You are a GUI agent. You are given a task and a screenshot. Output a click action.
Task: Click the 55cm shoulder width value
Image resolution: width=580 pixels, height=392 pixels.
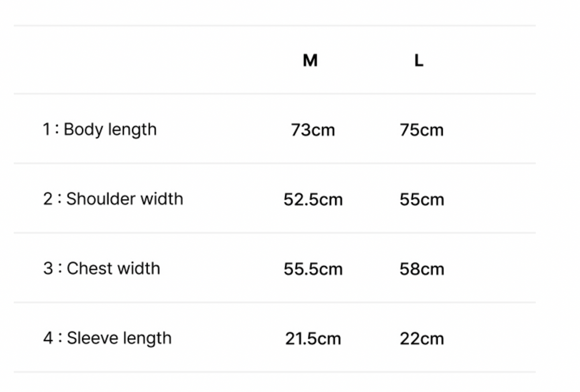pos(421,199)
